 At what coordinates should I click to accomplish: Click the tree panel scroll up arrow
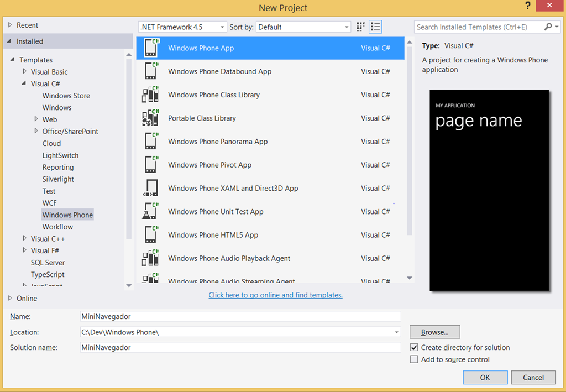coord(129,55)
